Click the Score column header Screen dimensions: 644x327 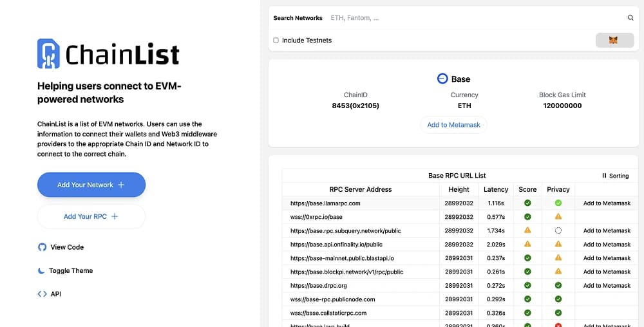pyautogui.click(x=527, y=189)
